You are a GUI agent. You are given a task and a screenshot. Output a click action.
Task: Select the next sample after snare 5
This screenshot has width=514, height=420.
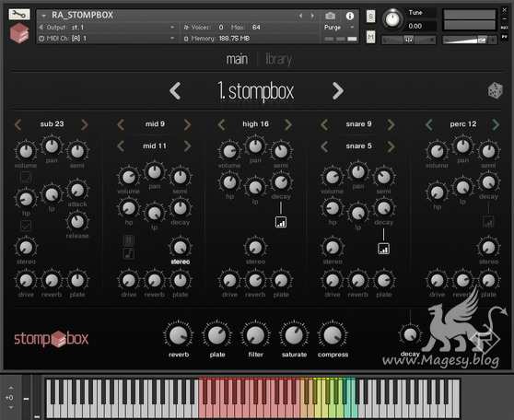[x=391, y=146]
